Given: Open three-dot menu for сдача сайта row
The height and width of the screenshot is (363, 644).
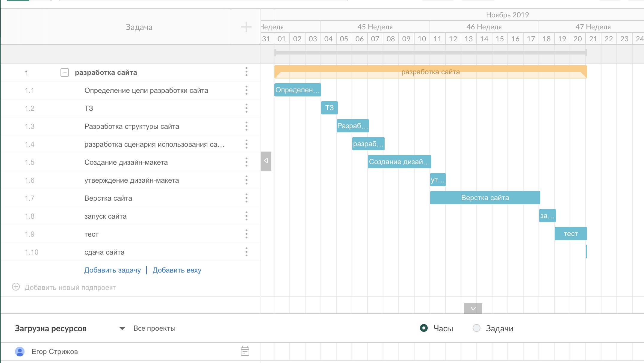Looking at the screenshot, I should (x=246, y=252).
